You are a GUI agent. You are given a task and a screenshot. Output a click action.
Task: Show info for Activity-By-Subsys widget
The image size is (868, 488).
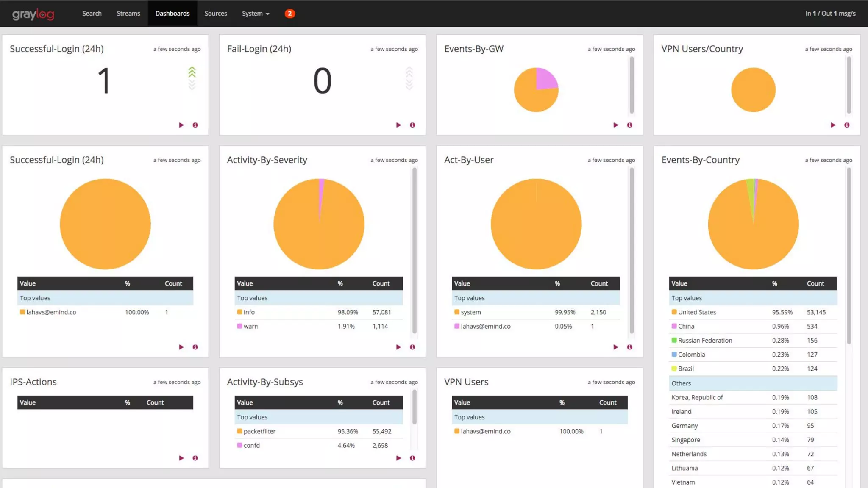[412, 458]
